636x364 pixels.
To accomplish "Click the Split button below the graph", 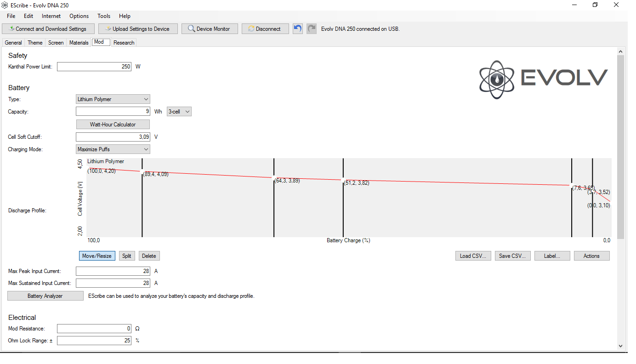I will tap(127, 256).
